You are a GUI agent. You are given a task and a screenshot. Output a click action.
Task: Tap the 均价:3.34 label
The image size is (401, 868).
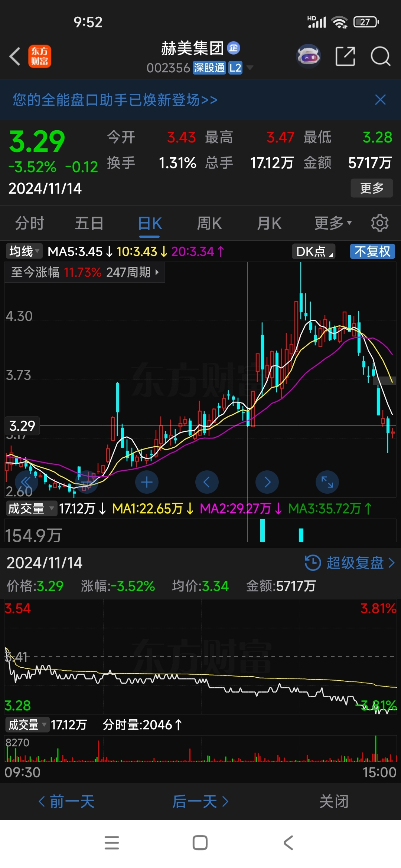point(200,586)
